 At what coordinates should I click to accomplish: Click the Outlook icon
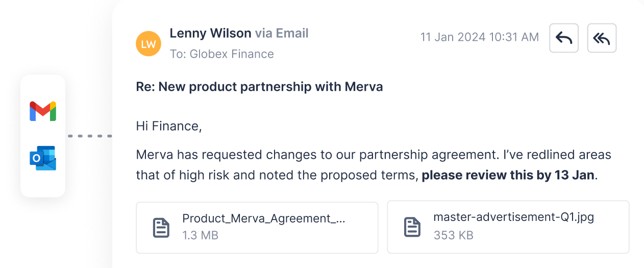click(43, 158)
